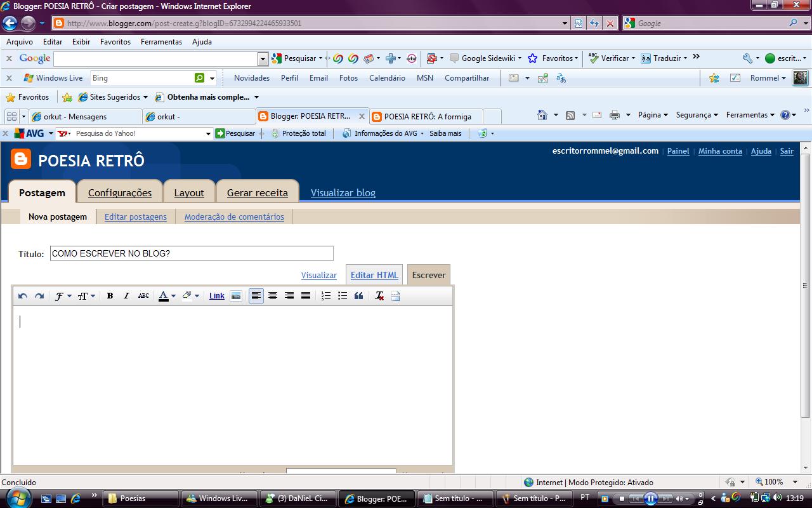
Task: Open Windows Live Calendário link
Action: (387, 78)
